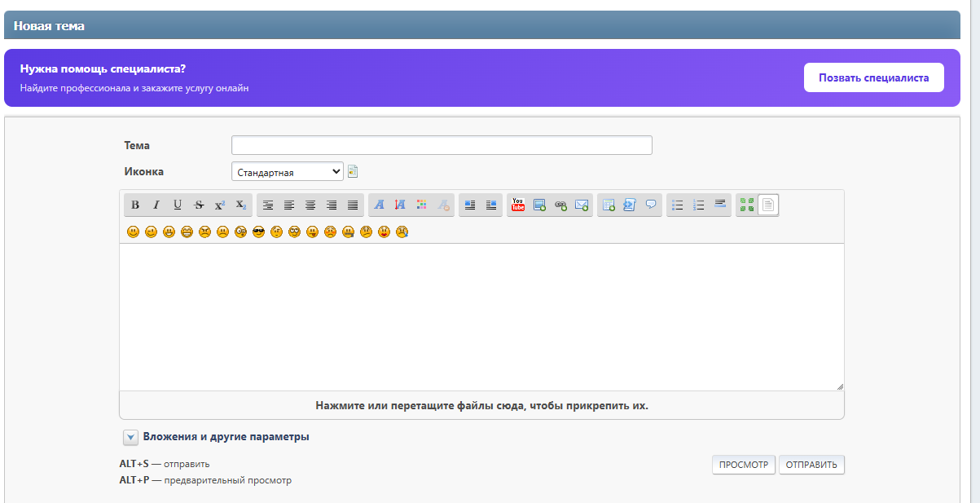Insert a YouTube video
980x503 pixels.
point(518,205)
